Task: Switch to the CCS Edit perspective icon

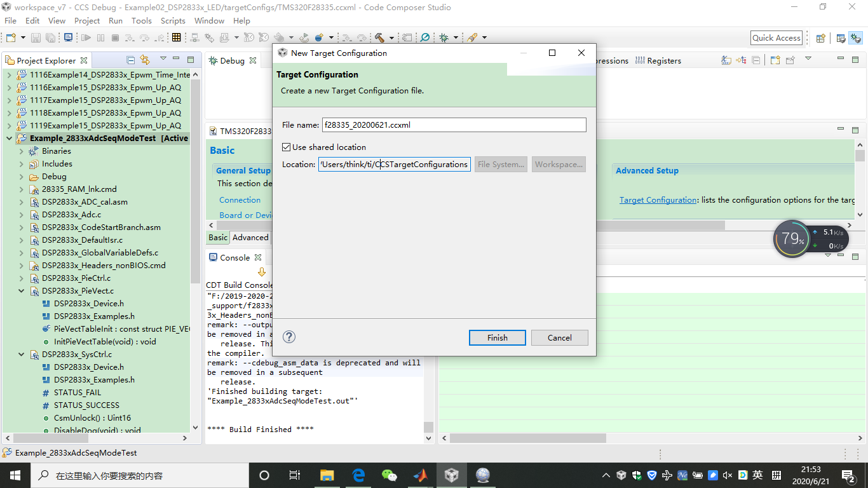Action: tap(841, 38)
